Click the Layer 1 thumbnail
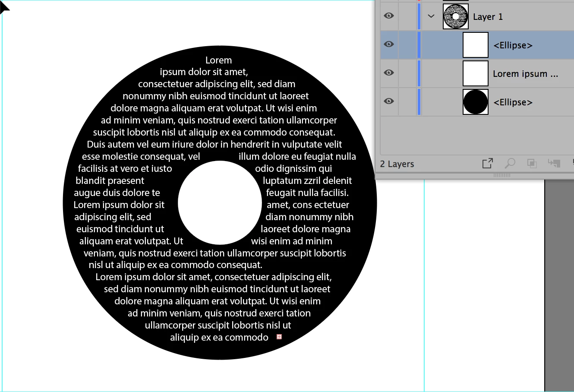 pos(456,16)
